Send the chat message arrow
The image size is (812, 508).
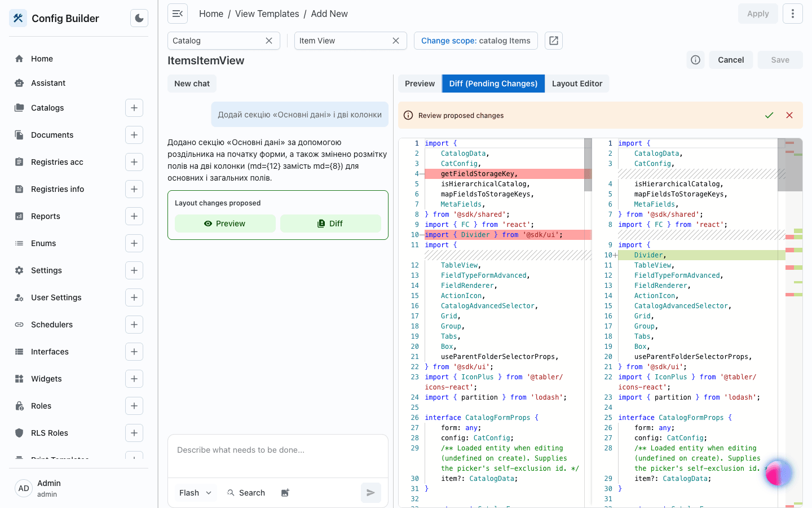371,493
